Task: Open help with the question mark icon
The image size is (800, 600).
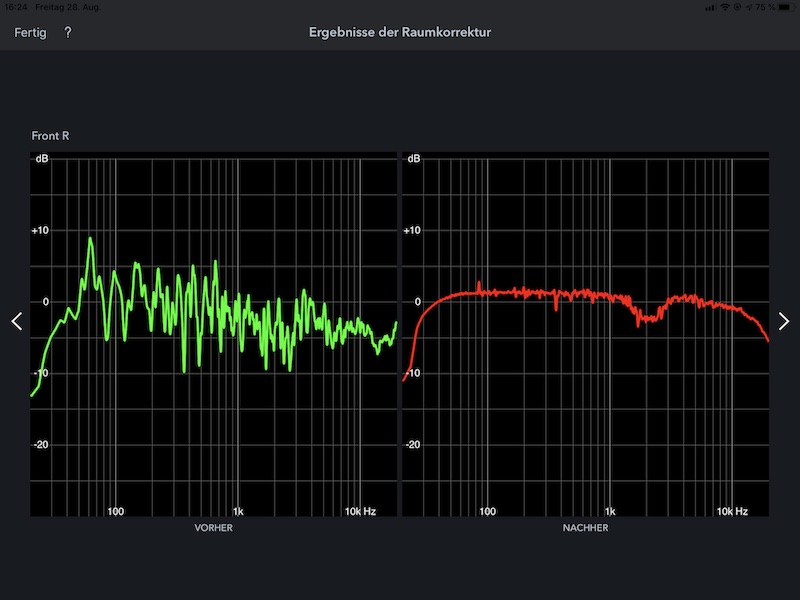Action: coord(68,33)
